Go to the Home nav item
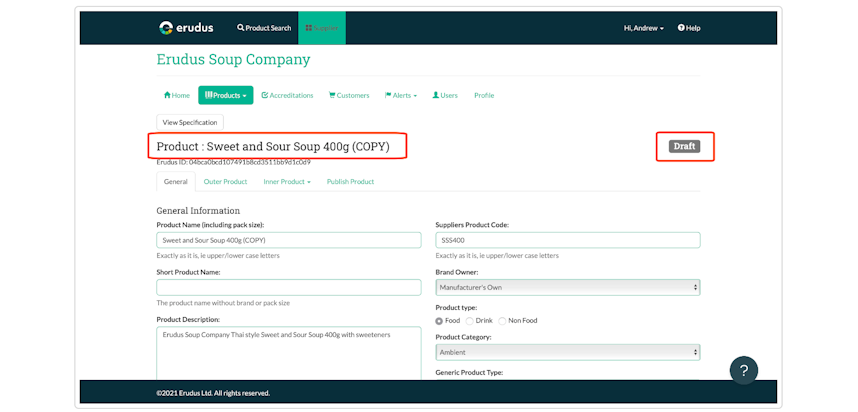Image resolution: width=858 pixels, height=412 pixels. 177,95
